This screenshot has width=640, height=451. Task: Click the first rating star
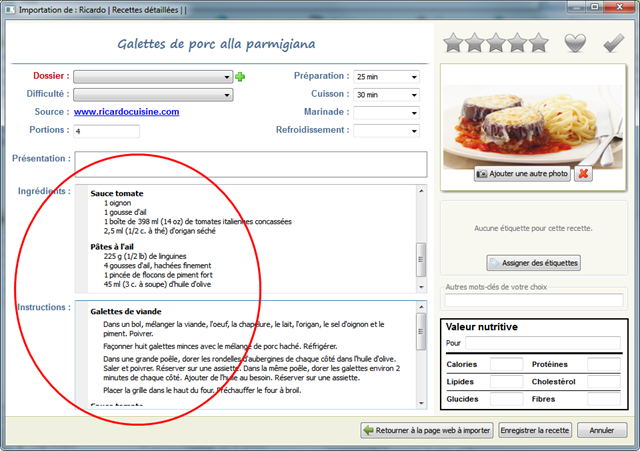[454, 43]
